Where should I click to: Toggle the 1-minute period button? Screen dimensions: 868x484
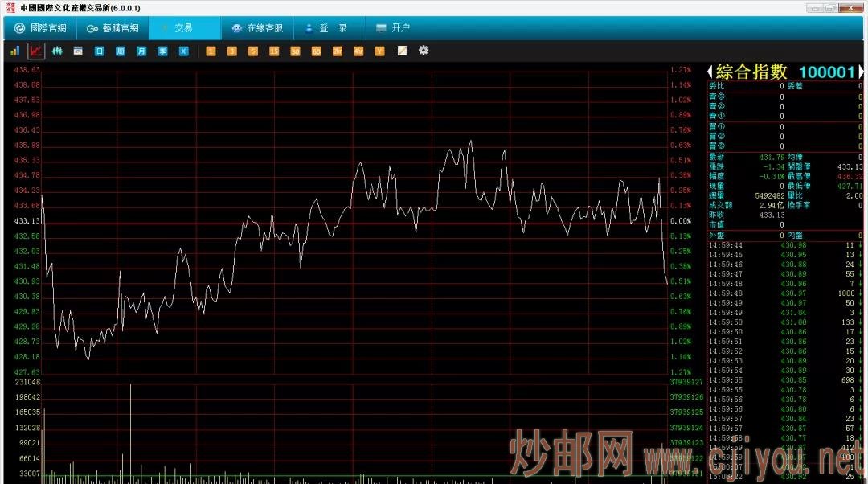click(x=211, y=51)
